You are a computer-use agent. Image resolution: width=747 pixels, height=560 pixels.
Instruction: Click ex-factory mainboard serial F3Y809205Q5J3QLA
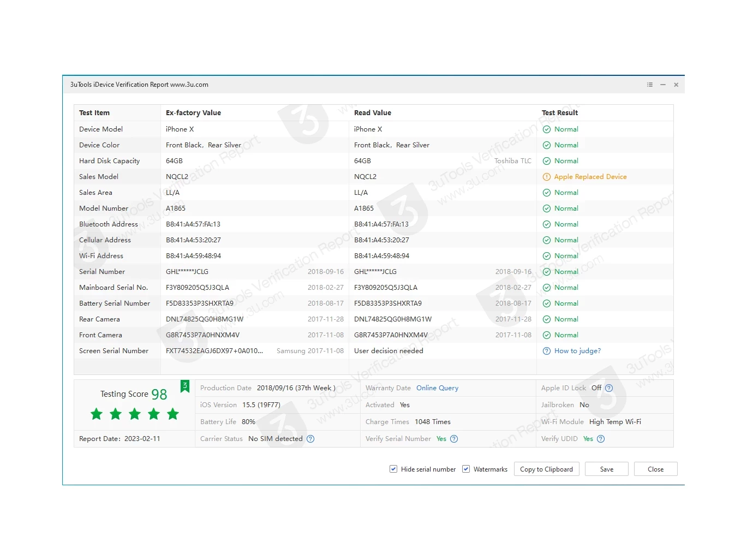click(198, 288)
